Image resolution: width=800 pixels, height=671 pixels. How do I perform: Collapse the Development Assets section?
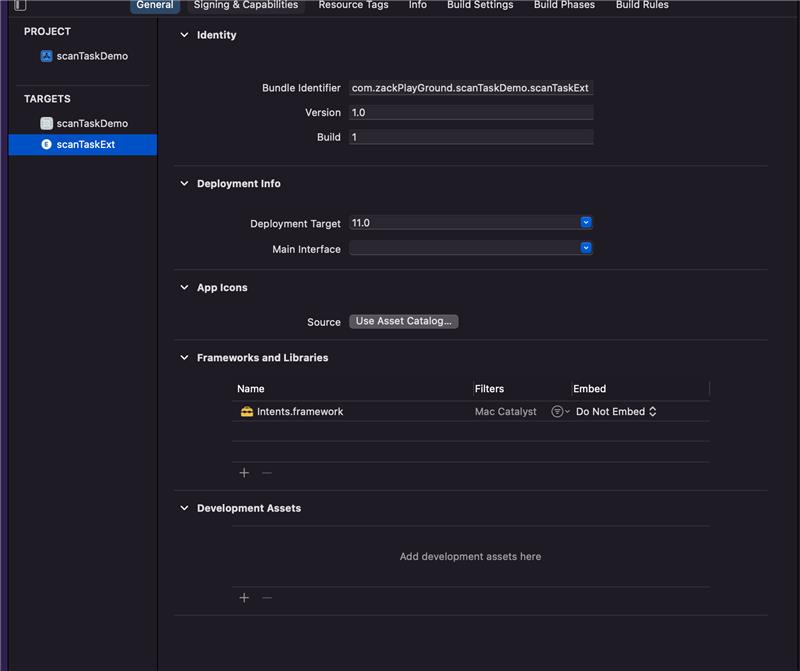pyautogui.click(x=184, y=508)
